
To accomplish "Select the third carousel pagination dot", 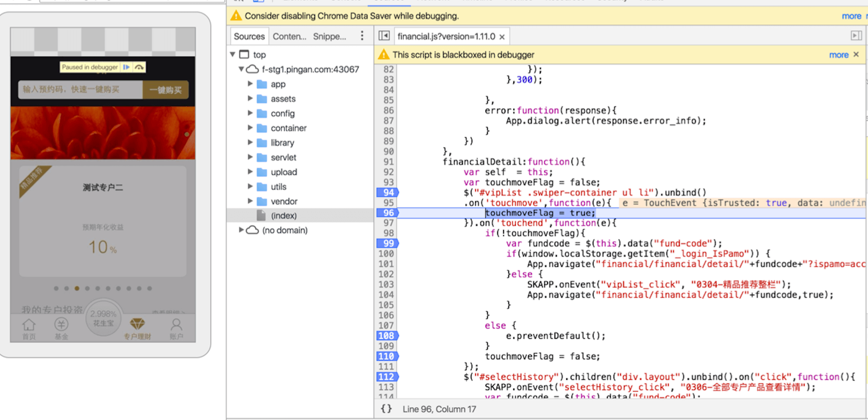I will [x=77, y=288].
